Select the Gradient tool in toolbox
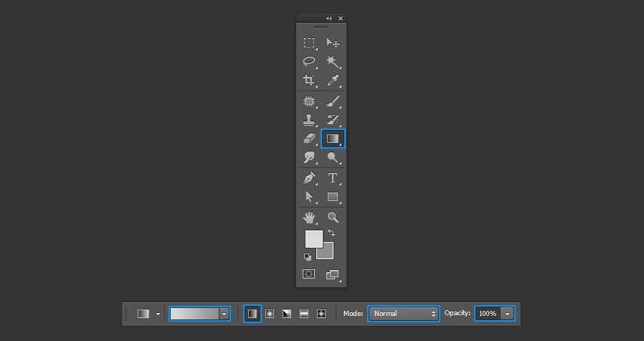The height and width of the screenshot is (341, 644). [x=333, y=139]
